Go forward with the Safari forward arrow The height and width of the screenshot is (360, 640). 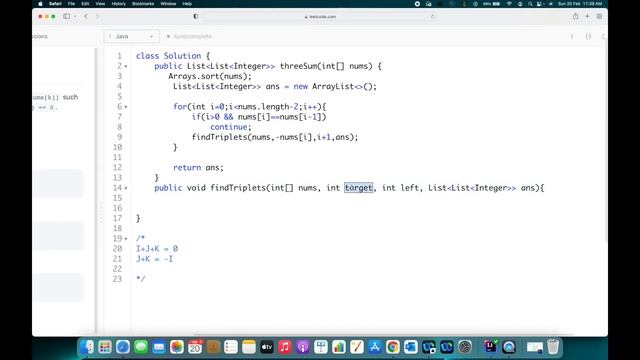tap(97, 16)
